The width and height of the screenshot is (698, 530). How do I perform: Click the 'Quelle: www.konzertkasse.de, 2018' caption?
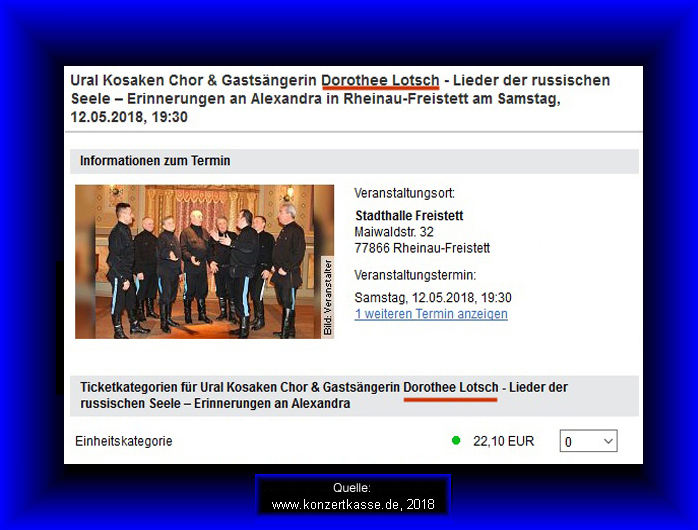point(353,496)
